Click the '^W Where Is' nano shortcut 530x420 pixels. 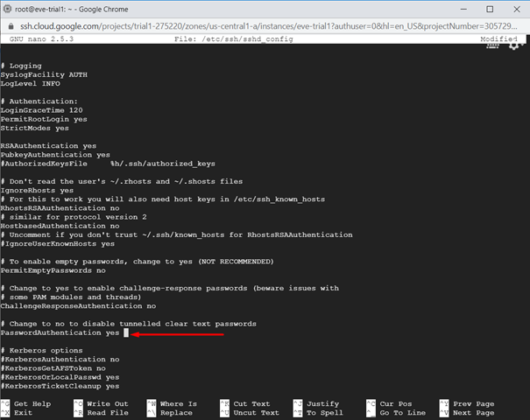(x=172, y=403)
